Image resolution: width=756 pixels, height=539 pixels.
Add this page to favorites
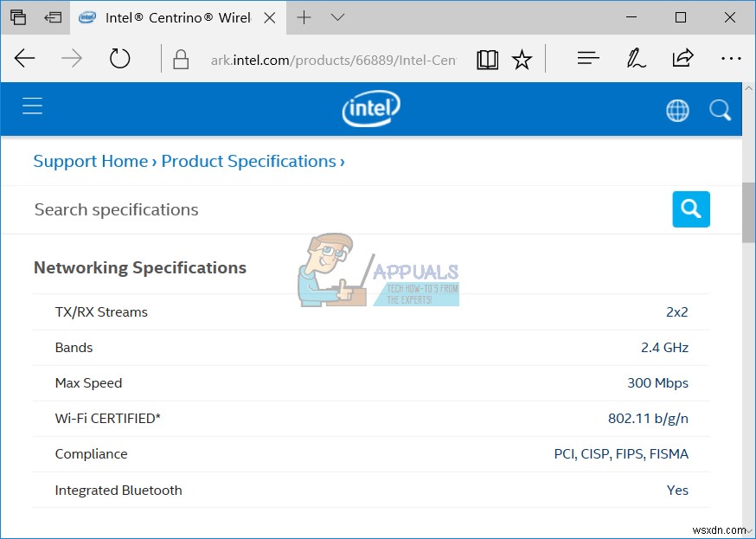(x=522, y=59)
